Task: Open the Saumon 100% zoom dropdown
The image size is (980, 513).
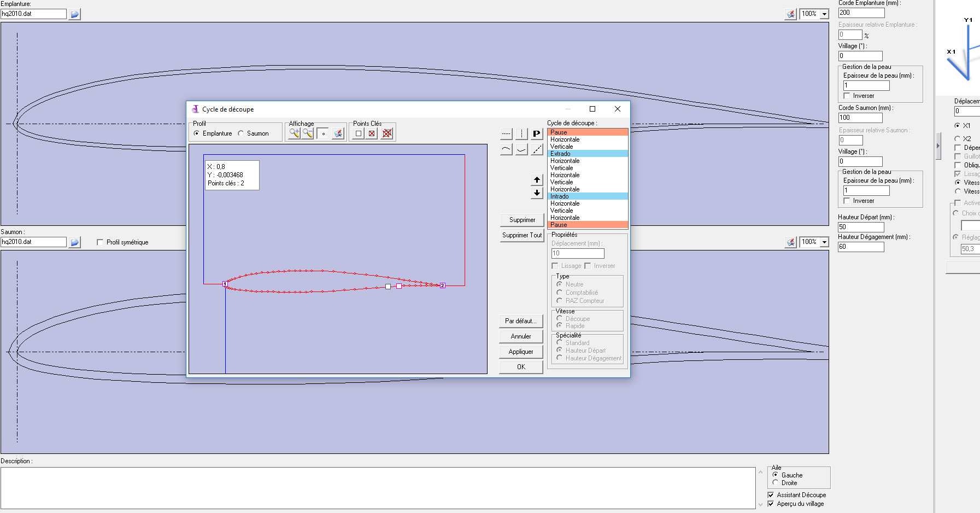Action: click(824, 242)
